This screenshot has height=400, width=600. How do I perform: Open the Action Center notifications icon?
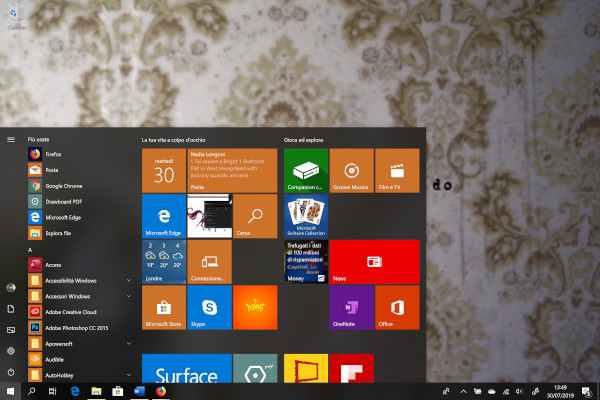tap(587, 391)
